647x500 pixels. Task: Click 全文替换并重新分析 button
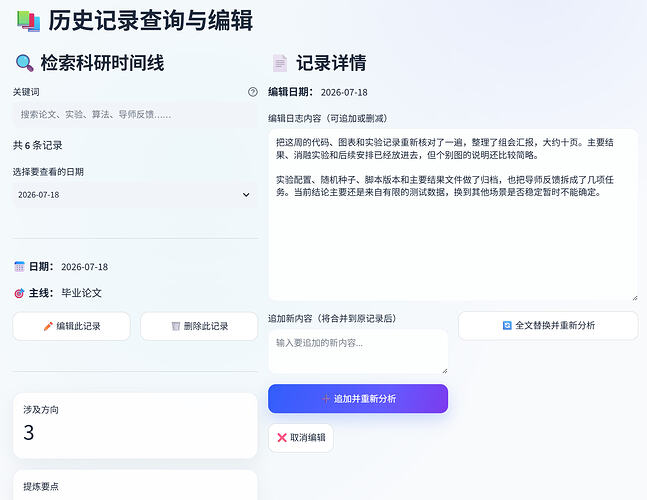(x=548, y=325)
